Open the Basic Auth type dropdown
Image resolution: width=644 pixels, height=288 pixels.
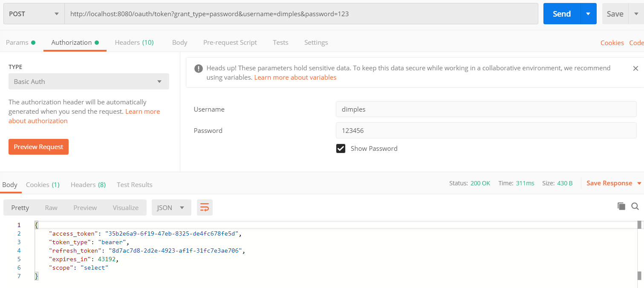click(x=89, y=81)
